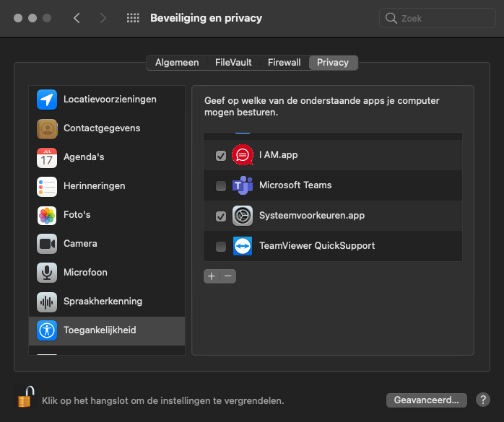This screenshot has width=504, height=422.
Task: Select the Microsoft Teams name text
Action: pyautogui.click(x=295, y=185)
